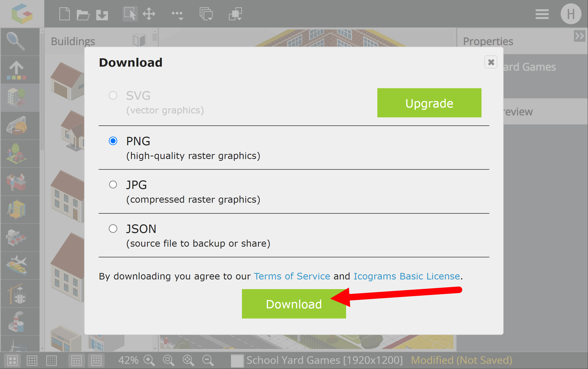Image resolution: width=588 pixels, height=369 pixels.
Task: Select the move/pan tool icon
Action: (x=149, y=14)
